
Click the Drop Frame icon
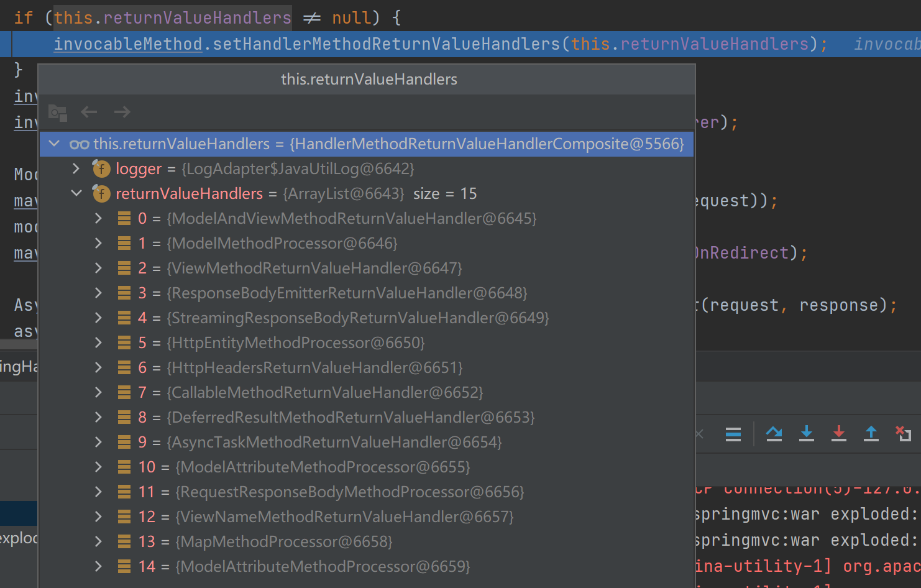point(903,433)
